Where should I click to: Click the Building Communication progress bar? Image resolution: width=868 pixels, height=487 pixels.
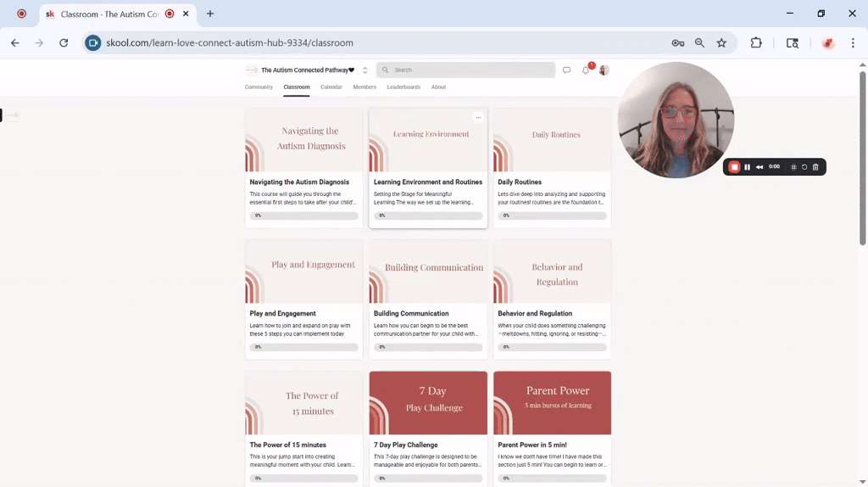click(428, 347)
